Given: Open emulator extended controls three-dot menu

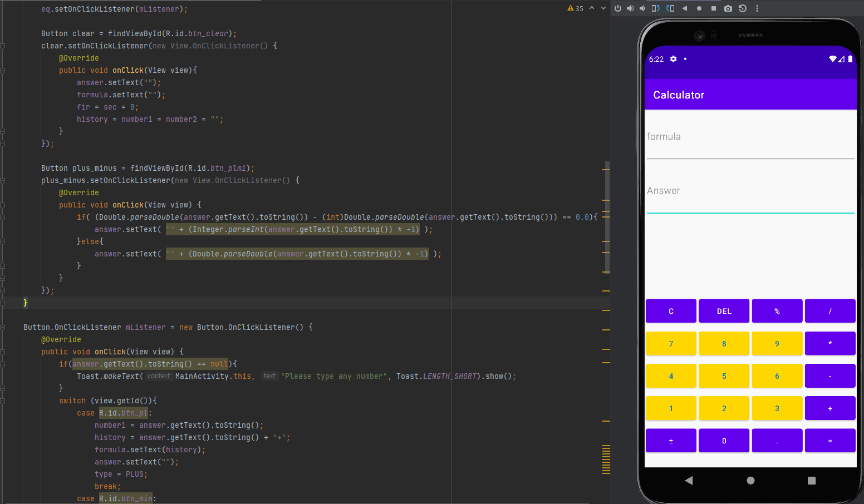Looking at the screenshot, I should [x=757, y=8].
